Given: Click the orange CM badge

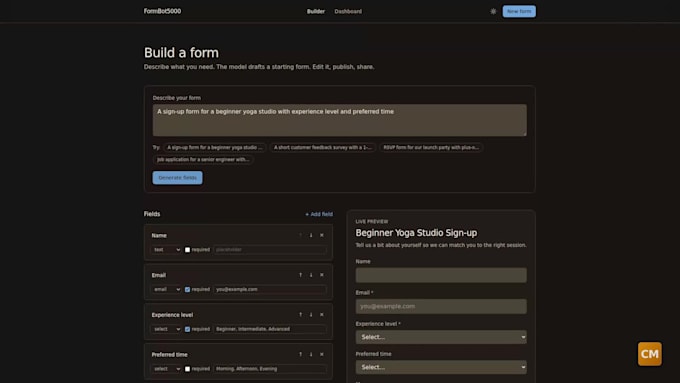Looking at the screenshot, I should (x=650, y=354).
